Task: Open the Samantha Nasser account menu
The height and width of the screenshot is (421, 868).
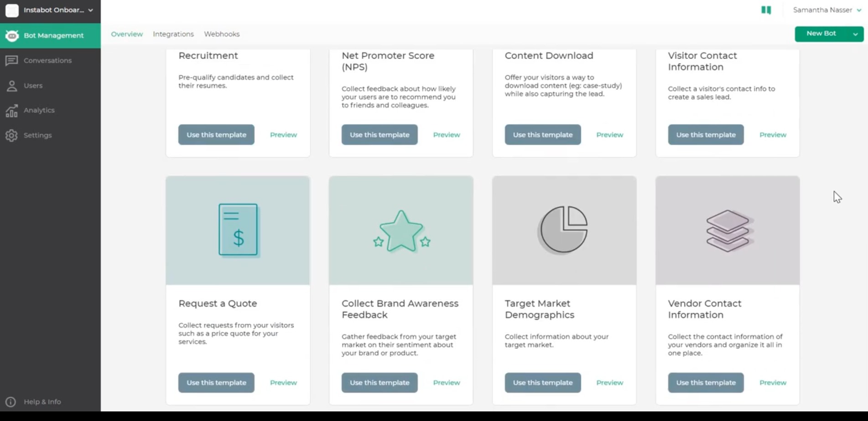Action: pos(827,10)
